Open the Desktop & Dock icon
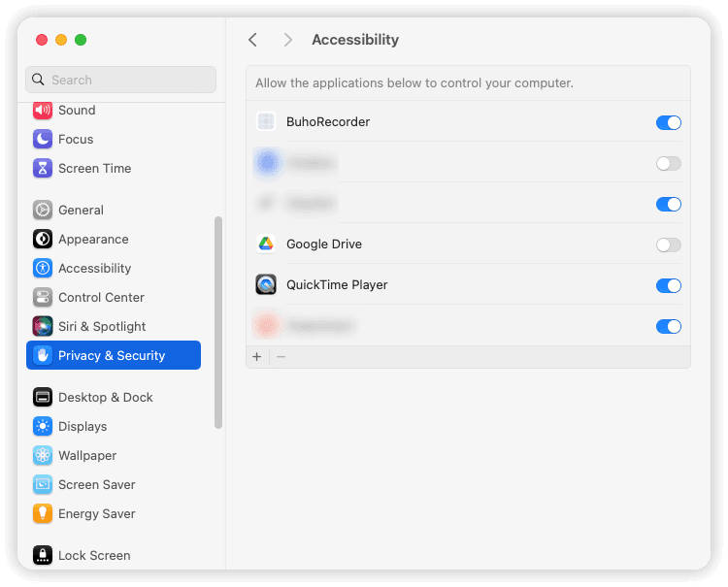 [x=43, y=397]
